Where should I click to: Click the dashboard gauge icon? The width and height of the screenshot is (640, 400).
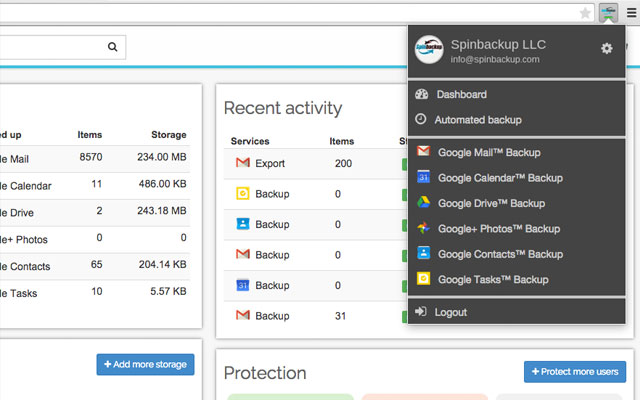pos(422,94)
